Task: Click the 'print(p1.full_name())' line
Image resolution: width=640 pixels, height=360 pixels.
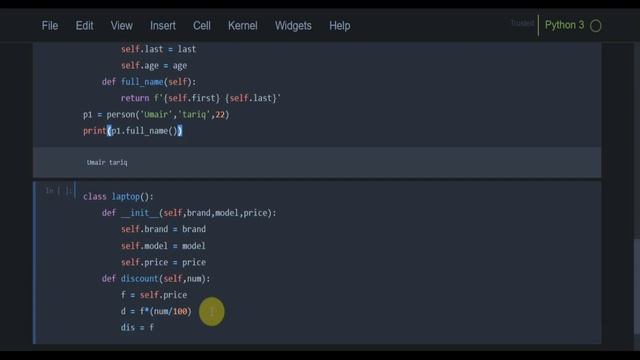Action: point(133,131)
